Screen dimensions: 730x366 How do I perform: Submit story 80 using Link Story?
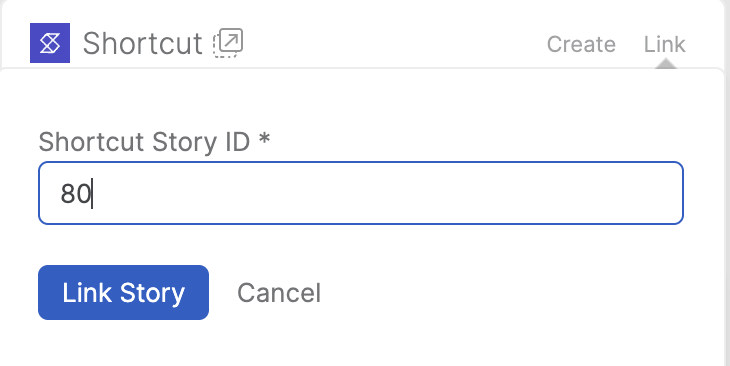[123, 292]
